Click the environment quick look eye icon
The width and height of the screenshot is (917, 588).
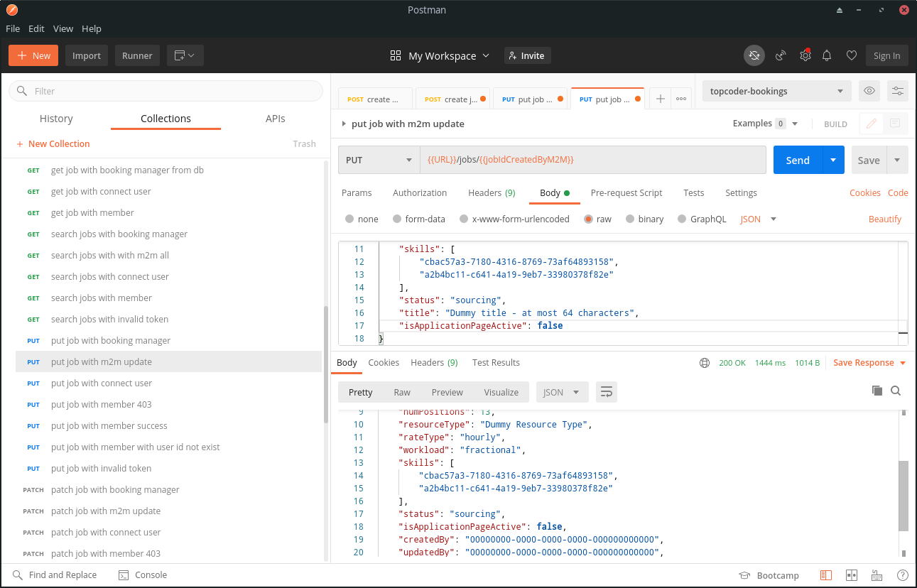(x=869, y=91)
